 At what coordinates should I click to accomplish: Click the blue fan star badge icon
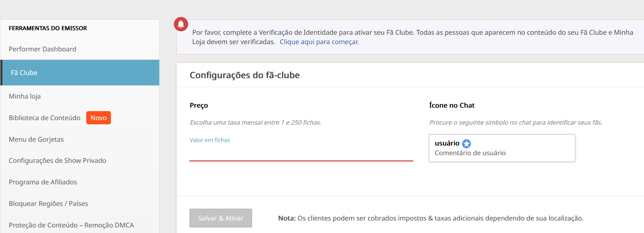point(466,143)
